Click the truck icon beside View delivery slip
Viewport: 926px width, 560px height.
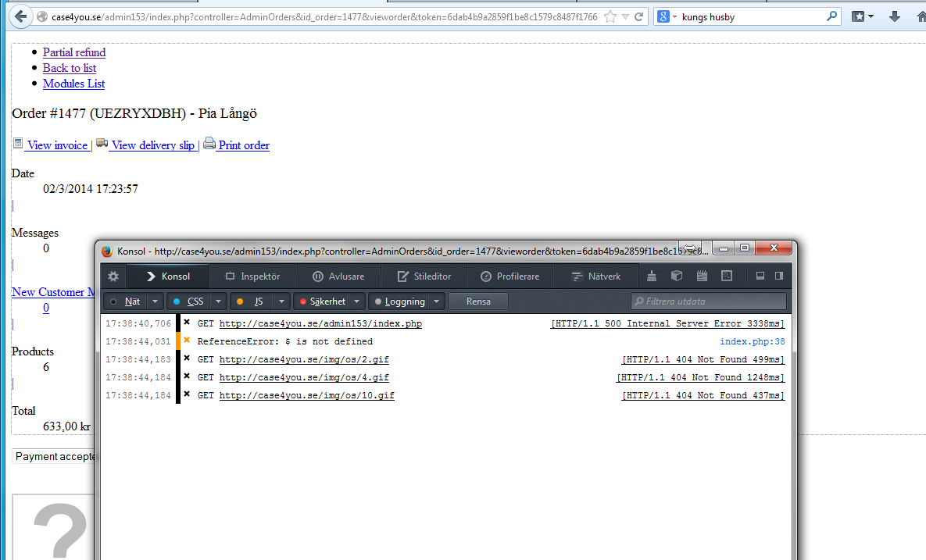[102, 144]
